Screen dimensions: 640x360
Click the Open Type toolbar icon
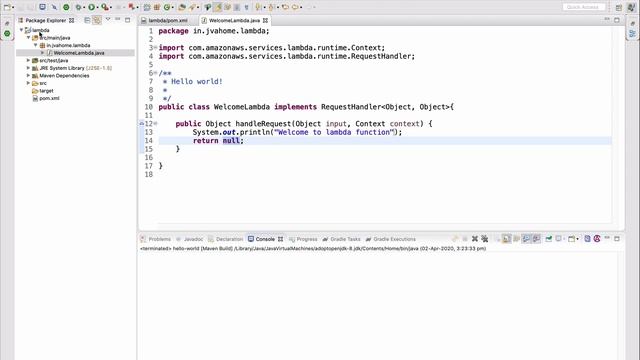(x=182, y=7)
